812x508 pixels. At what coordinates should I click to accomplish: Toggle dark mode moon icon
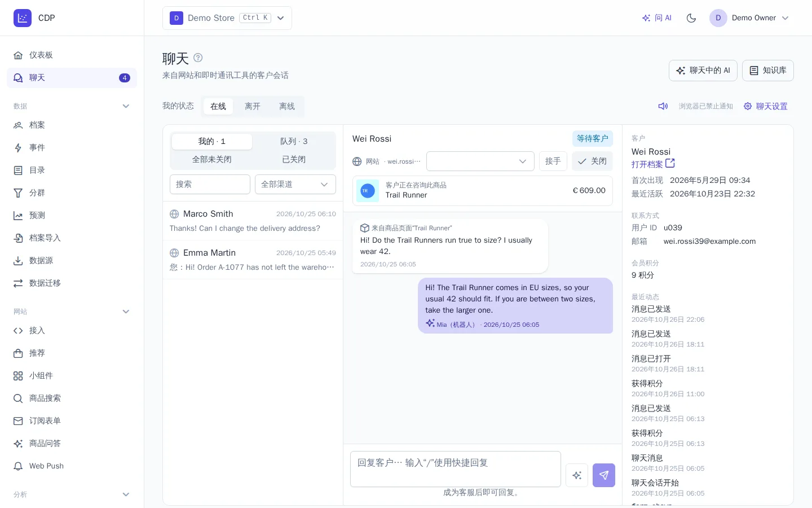691,18
